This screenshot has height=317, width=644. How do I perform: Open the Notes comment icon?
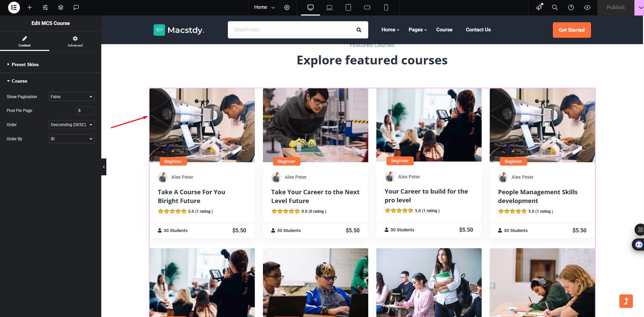[76, 7]
